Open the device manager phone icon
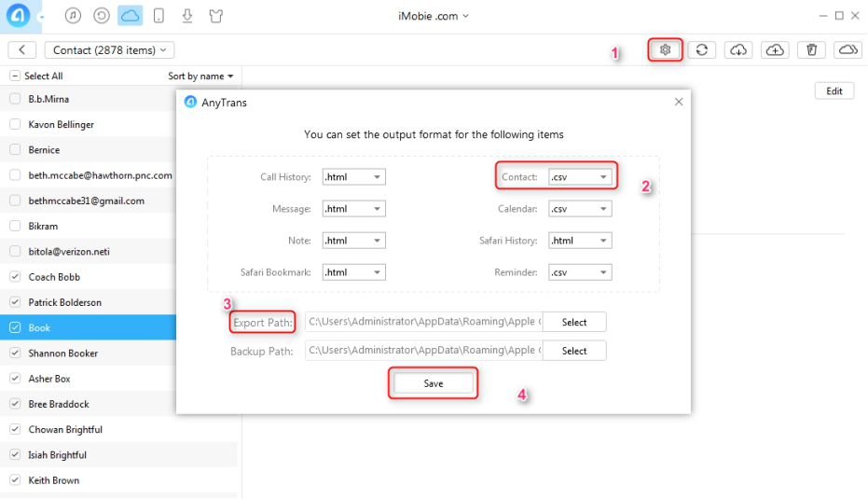This screenshot has width=868, height=499. tap(158, 16)
